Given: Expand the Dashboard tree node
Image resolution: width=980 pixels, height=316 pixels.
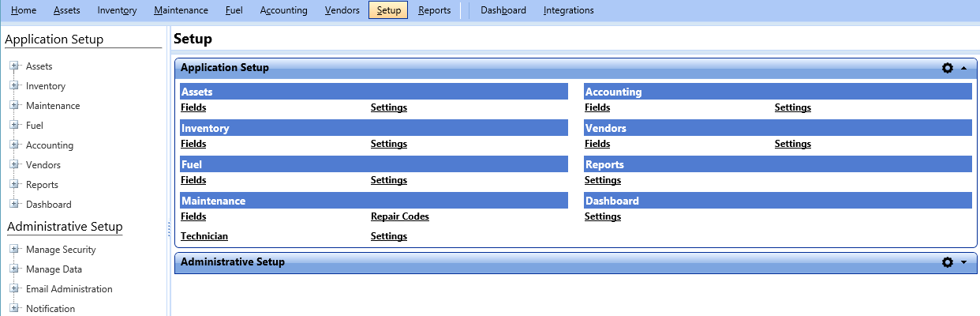Looking at the screenshot, I should (x=14, y=205).
